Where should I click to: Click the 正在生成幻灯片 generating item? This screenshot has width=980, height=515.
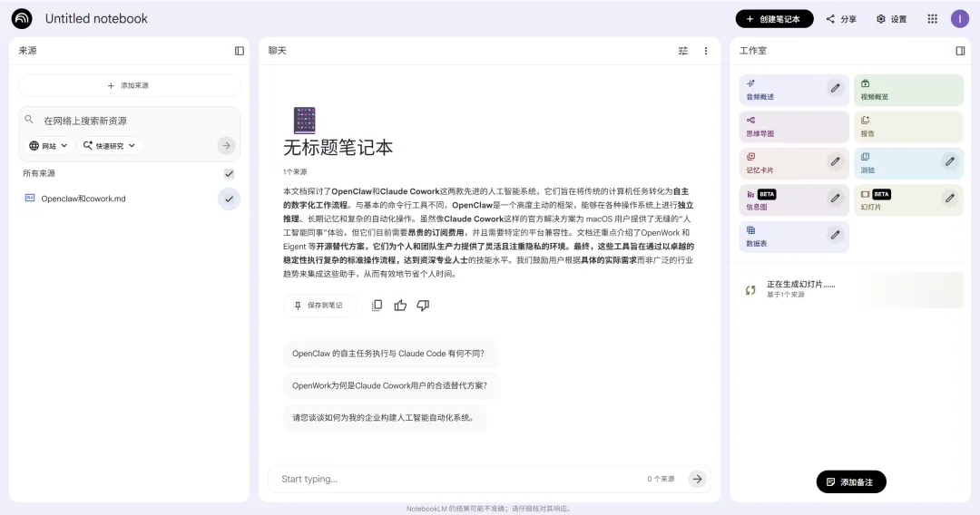[850, 289]
